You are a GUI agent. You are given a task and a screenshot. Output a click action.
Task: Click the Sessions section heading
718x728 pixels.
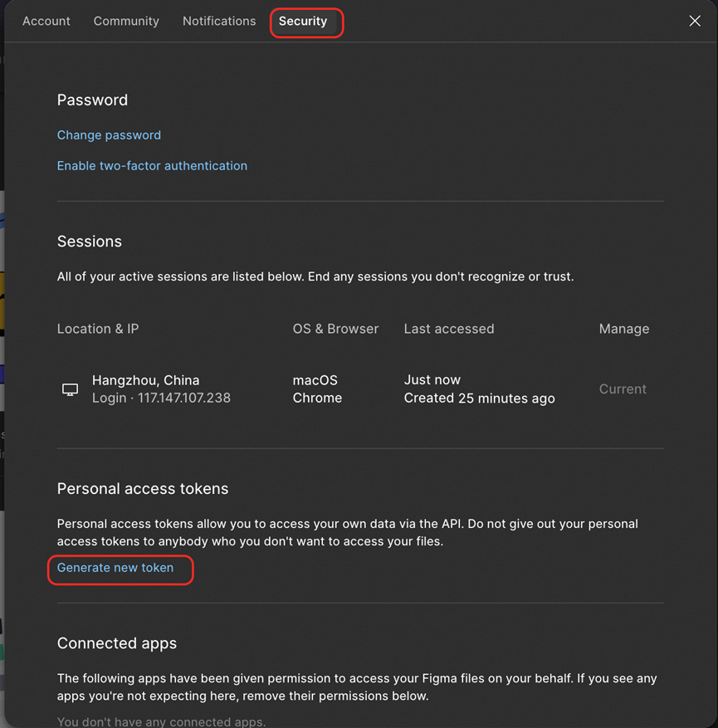(90, 242)
